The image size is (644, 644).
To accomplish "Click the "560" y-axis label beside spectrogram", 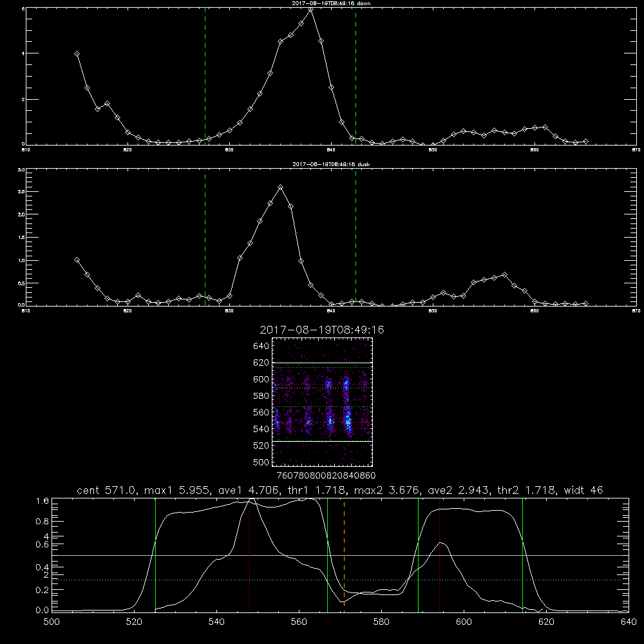I will 261,412.
